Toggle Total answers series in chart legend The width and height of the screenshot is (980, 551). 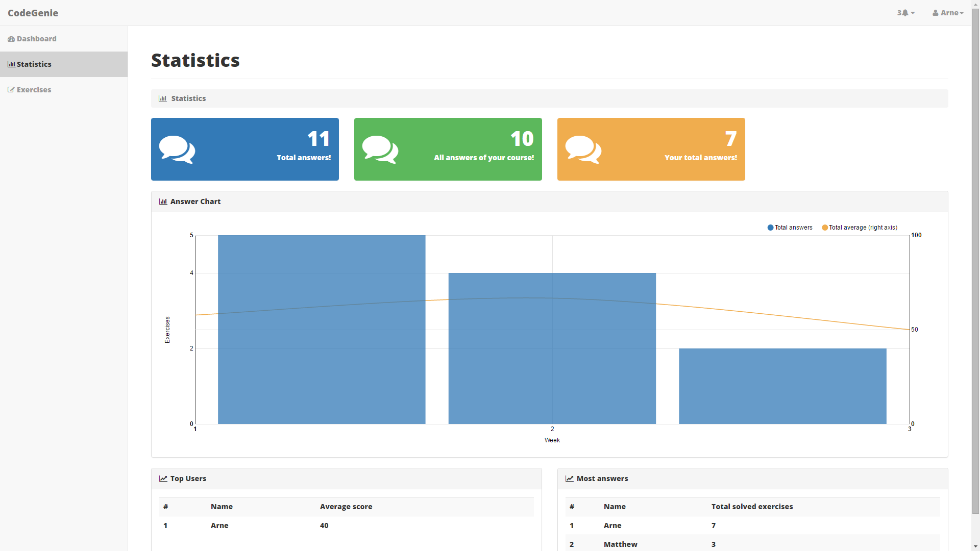pyautogui.click(x=790, y=228)
